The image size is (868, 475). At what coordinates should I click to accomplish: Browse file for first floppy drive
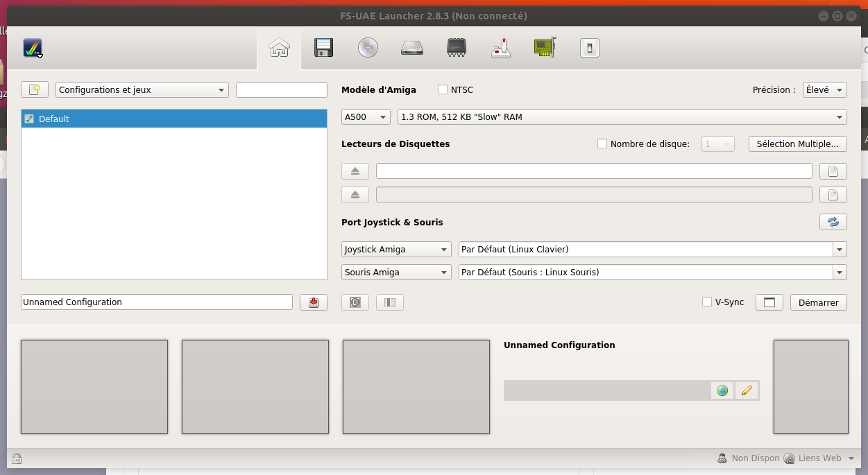(x=833, y=171)
